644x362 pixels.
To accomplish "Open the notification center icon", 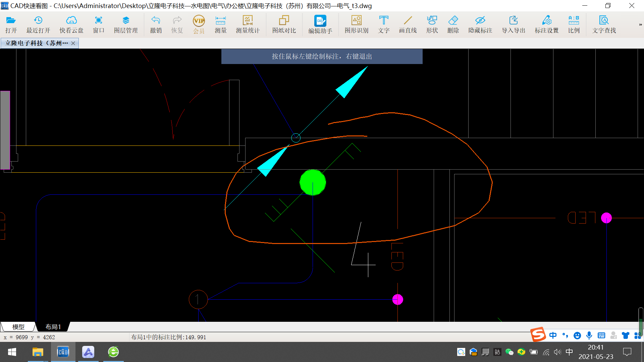I will (x=627, y=352).
